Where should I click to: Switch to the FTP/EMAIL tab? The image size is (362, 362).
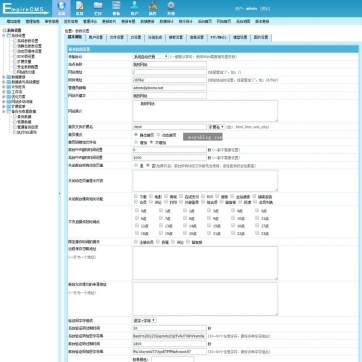click(218, 38)
